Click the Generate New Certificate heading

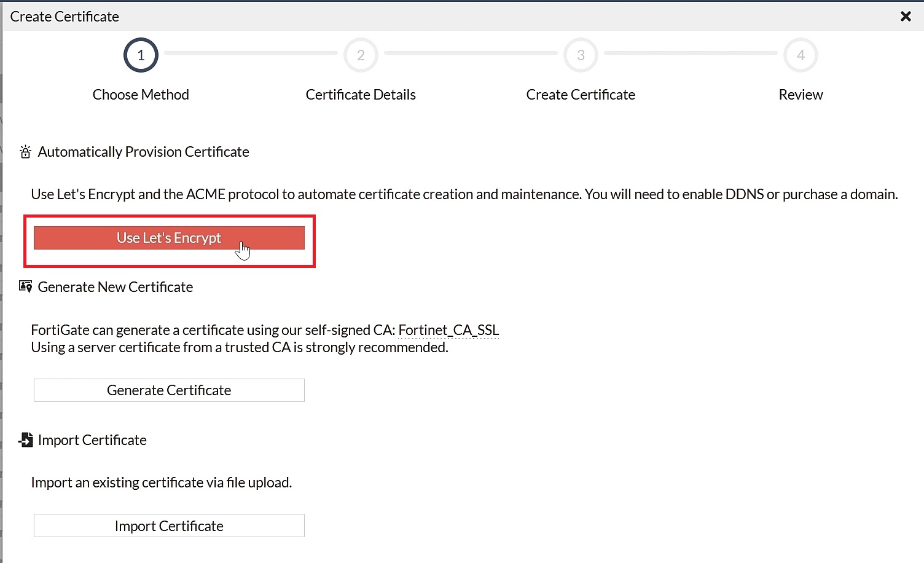(116, 287)
